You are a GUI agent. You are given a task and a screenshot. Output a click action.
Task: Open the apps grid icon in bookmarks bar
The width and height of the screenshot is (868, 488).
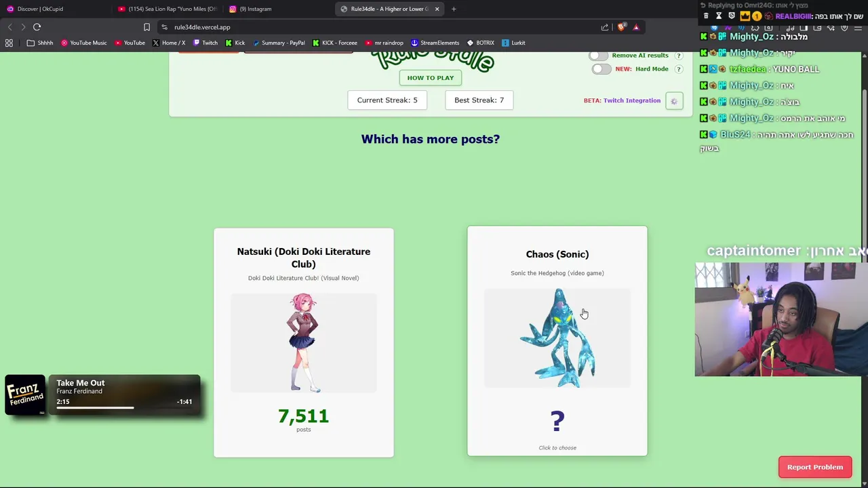pos(9,43)
